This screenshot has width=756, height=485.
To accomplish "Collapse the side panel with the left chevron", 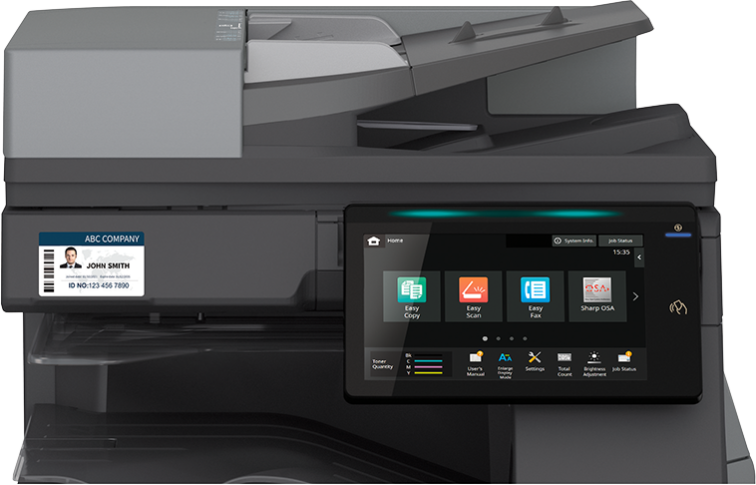I will tap(639, 257).
